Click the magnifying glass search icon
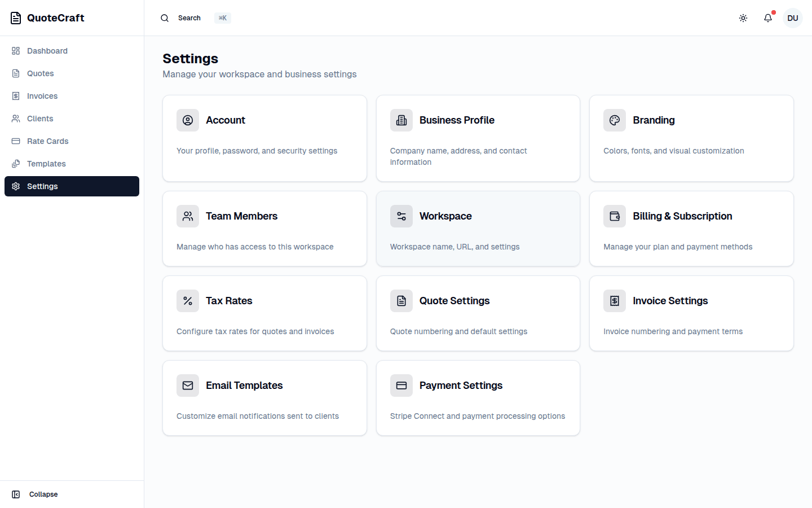The image size is (812, 508). (x=165, y=17)
